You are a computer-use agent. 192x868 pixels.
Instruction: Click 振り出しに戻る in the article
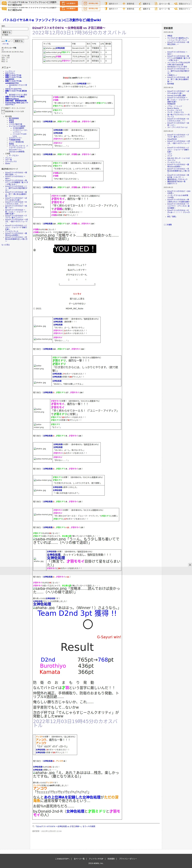click(77, 299)
